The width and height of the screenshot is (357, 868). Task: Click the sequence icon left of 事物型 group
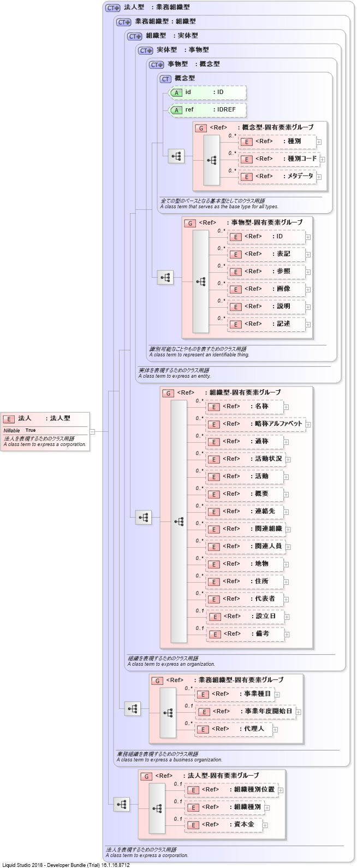click(165, 278)
